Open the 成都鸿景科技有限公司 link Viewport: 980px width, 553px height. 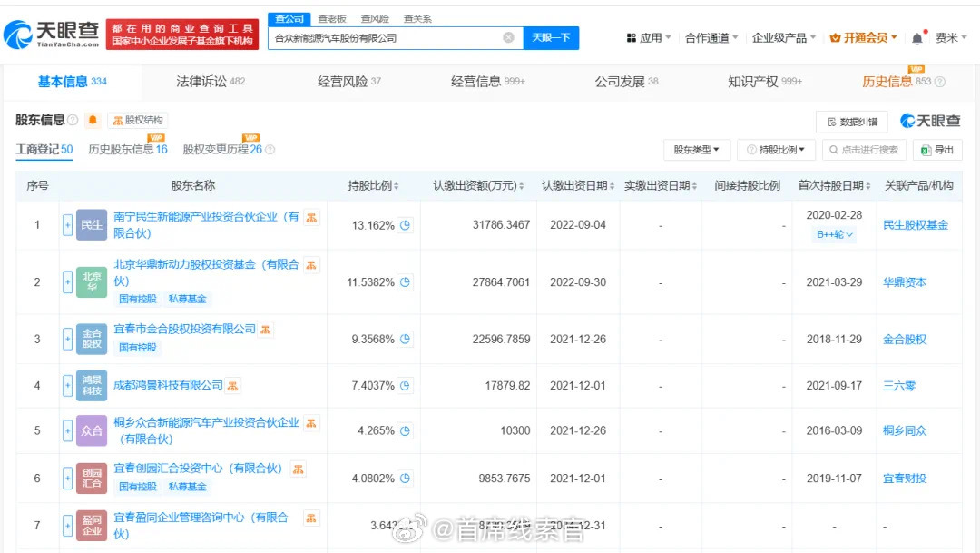168,385
